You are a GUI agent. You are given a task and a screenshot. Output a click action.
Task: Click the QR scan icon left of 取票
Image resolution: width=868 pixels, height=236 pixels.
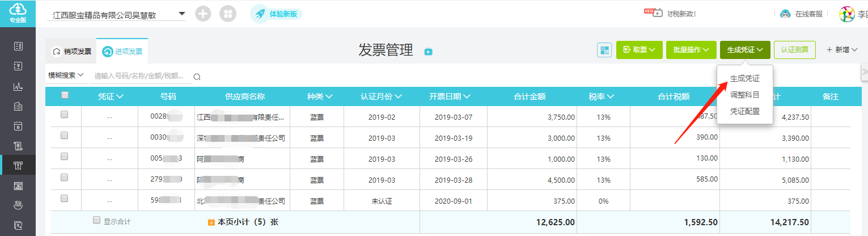coord(604,50)
